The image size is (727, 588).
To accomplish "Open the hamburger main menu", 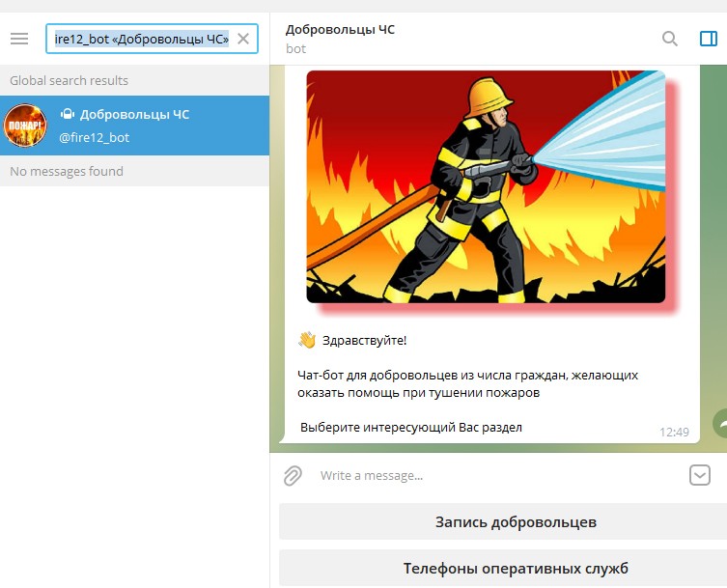I will [x=19, y=39].
